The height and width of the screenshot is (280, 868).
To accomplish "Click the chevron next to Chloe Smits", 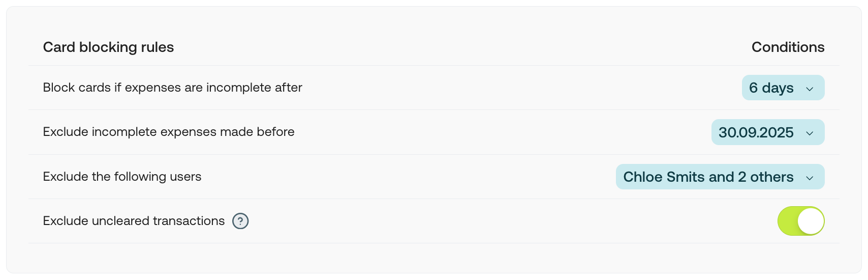I will [x=810, y=178].
